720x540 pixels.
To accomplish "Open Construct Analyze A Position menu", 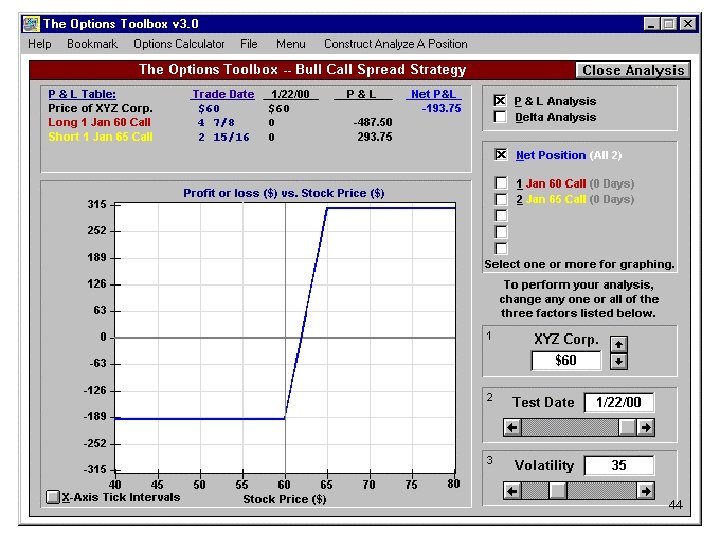I will click(x=396, y=44).
